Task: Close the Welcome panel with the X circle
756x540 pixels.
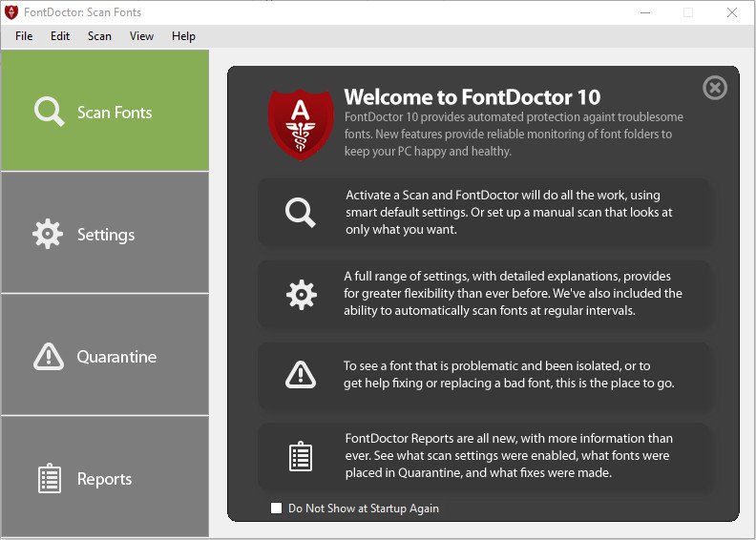Action: (x=715, y=88)
